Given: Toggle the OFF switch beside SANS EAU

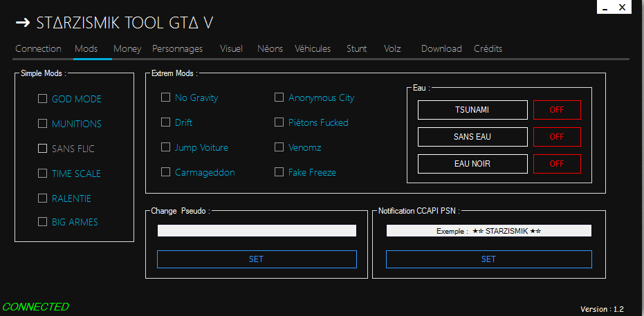Looking at the screenshot, I should (557, 137).
